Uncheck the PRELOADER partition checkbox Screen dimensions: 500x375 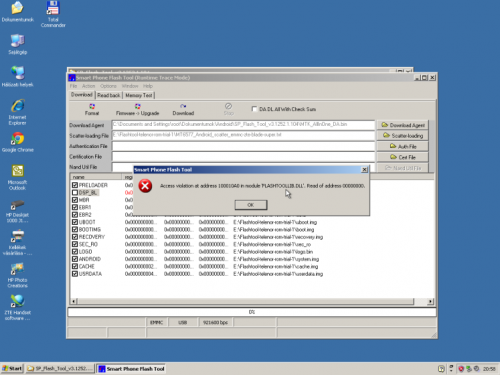[x=75, y=185]
